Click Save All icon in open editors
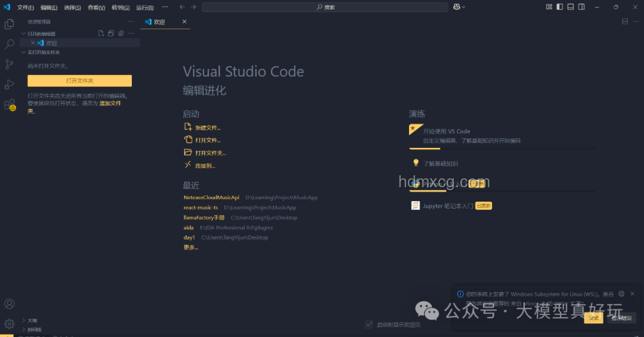644x337 pixels. 111,33
